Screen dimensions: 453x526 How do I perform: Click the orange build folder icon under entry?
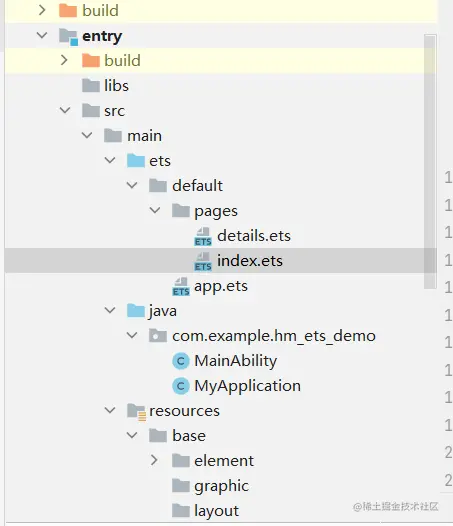pos(91,61)
